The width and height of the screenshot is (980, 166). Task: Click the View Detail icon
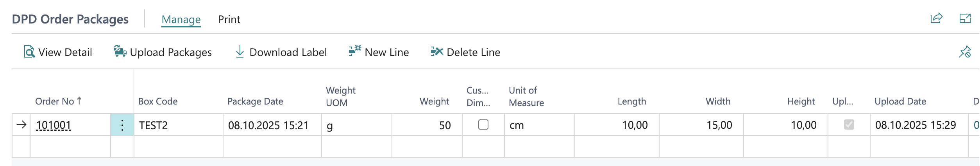coord(29,52)
